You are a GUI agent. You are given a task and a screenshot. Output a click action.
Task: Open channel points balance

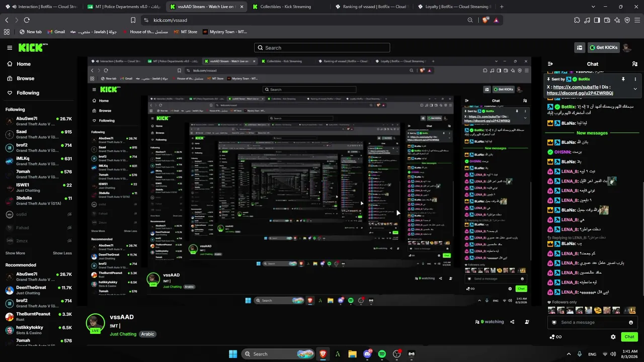point(555,337)
